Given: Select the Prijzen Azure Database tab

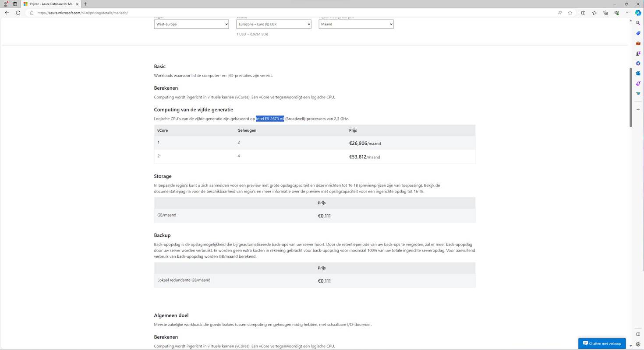Looking at the screenshot, I should [x=50, y=4].
